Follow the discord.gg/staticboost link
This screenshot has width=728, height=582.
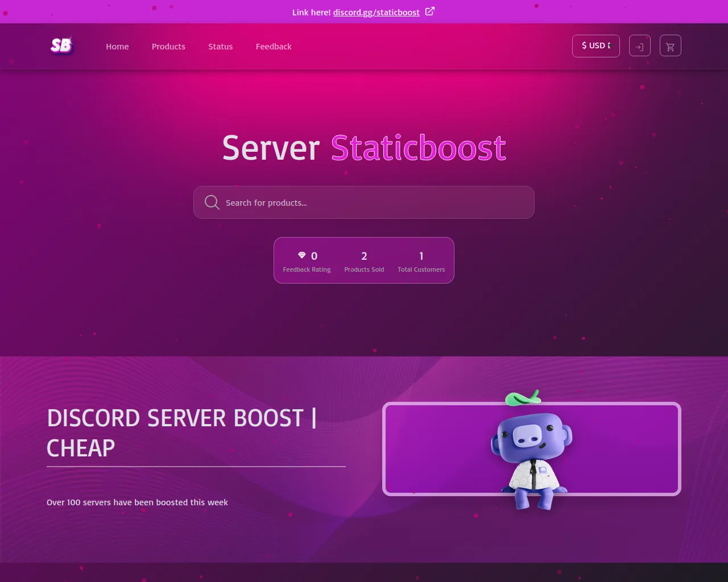tap(376, 13)
